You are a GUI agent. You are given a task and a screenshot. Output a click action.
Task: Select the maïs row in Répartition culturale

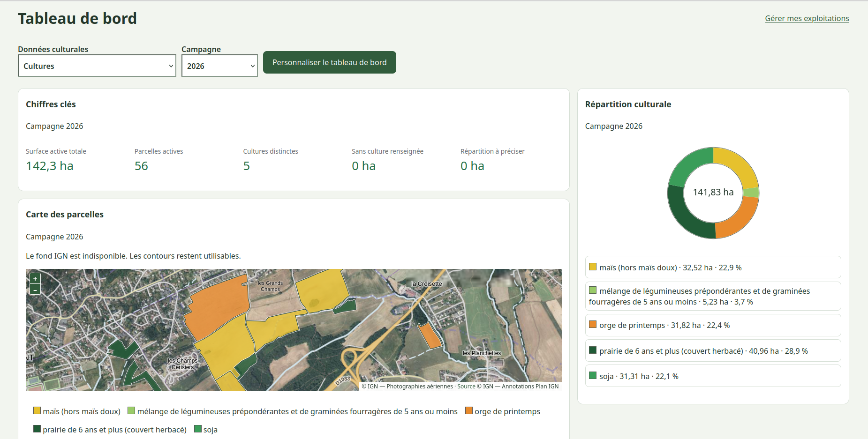[x=713, y=267]
